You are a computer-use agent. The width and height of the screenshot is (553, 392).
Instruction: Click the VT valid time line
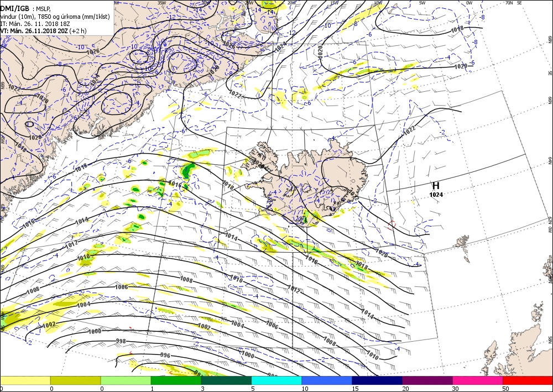43,30
